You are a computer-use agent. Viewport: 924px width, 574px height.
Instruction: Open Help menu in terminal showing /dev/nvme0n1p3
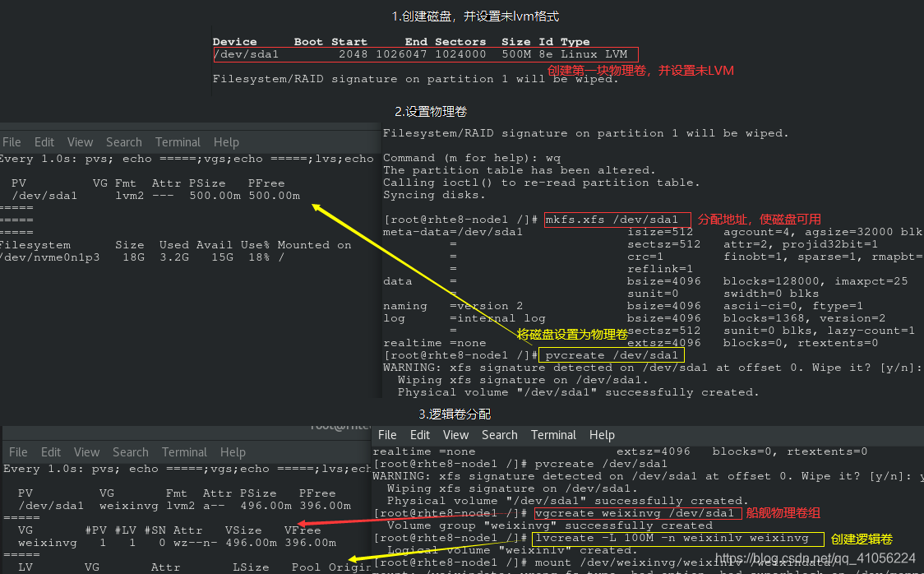pos(226,142)
